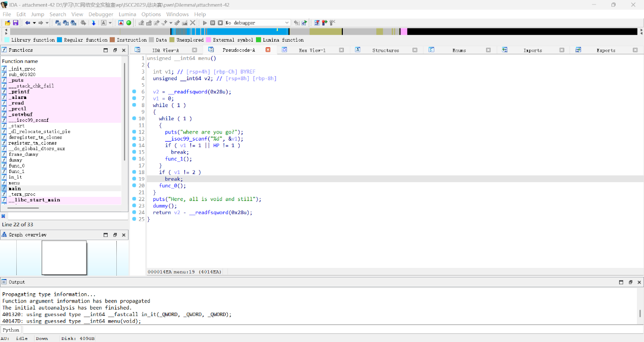Toggle the breakpoint dot at line 20

pos(134,186)
